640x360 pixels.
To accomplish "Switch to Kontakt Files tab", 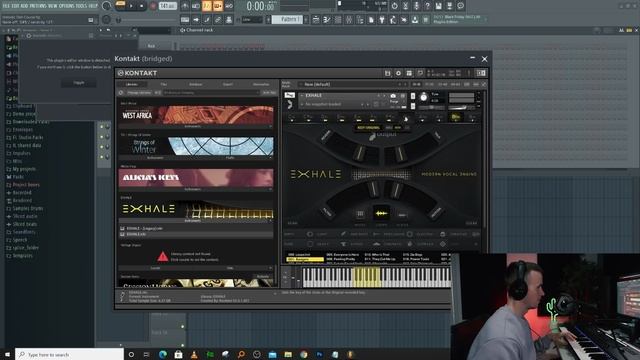I will (164, 84).
